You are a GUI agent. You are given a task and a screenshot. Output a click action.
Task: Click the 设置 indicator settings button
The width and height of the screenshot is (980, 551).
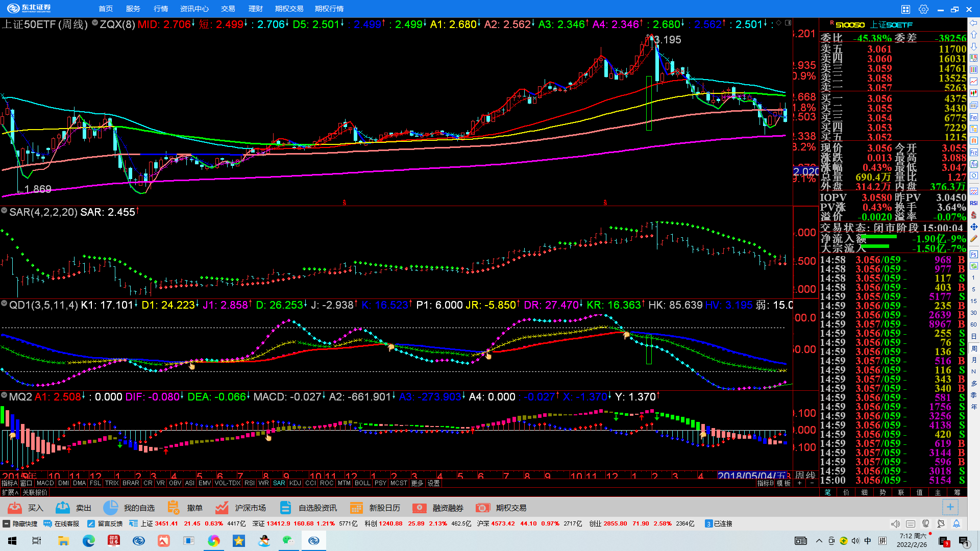pos(434,483)
